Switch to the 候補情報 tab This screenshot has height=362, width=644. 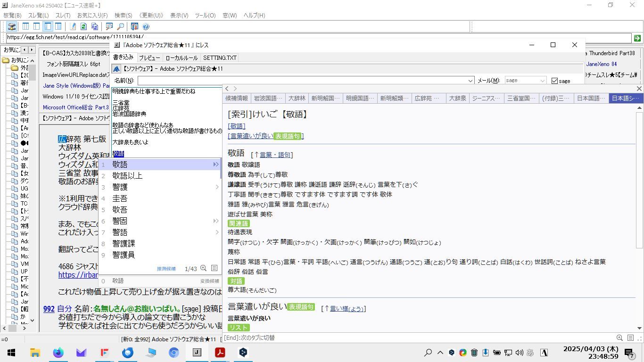(x=237, y=98)
